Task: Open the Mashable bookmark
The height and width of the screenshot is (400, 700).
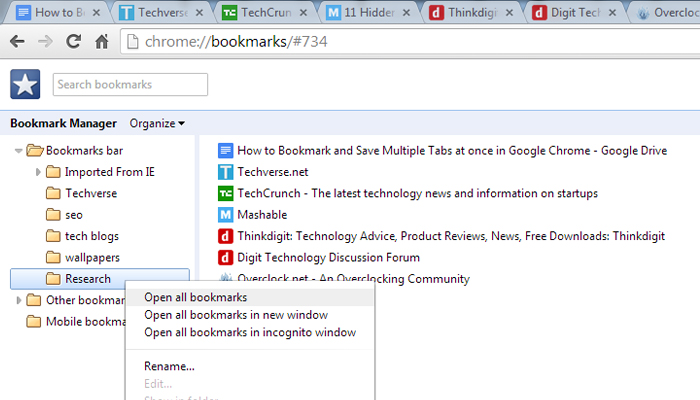Action: pos(262,215)
